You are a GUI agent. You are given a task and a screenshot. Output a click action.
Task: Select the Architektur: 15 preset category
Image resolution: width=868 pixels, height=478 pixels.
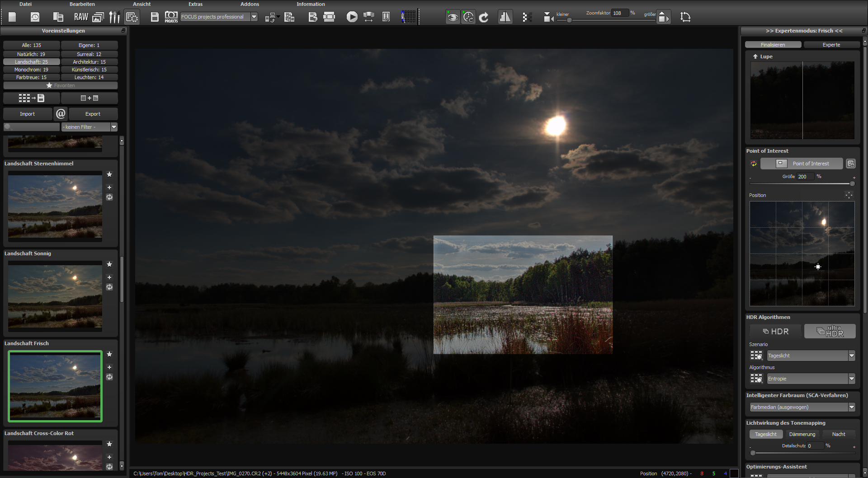coord(89,62)
